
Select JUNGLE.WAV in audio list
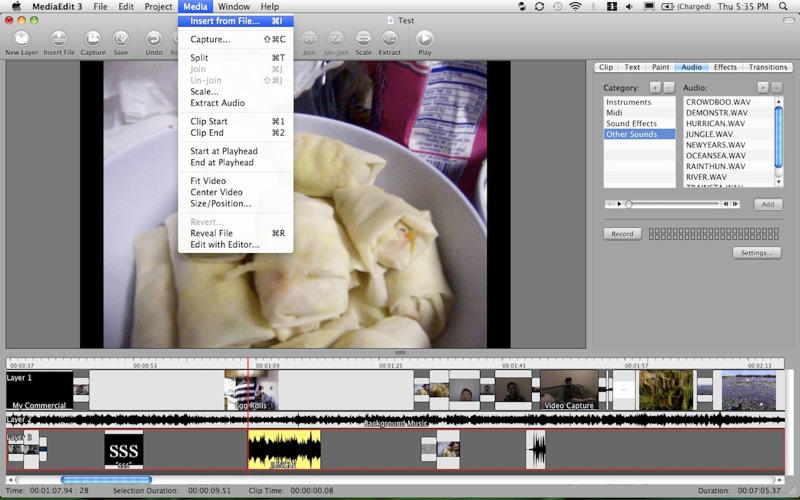[x=729, y=134]
